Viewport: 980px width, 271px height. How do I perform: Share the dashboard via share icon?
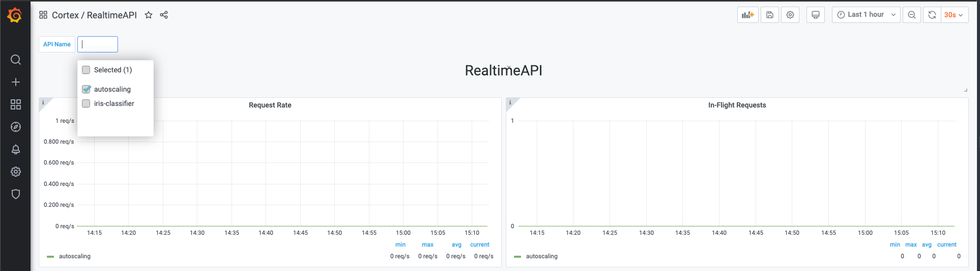164,15
